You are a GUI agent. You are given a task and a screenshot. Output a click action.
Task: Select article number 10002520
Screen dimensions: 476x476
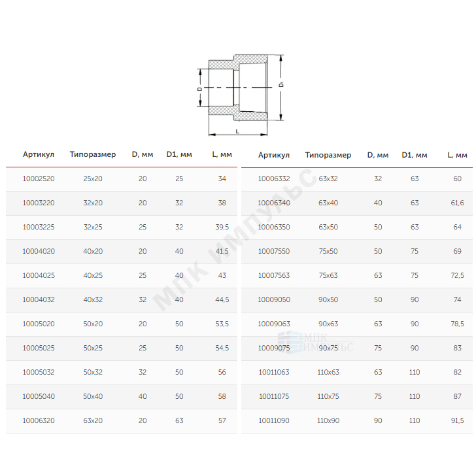coord(39,178)
